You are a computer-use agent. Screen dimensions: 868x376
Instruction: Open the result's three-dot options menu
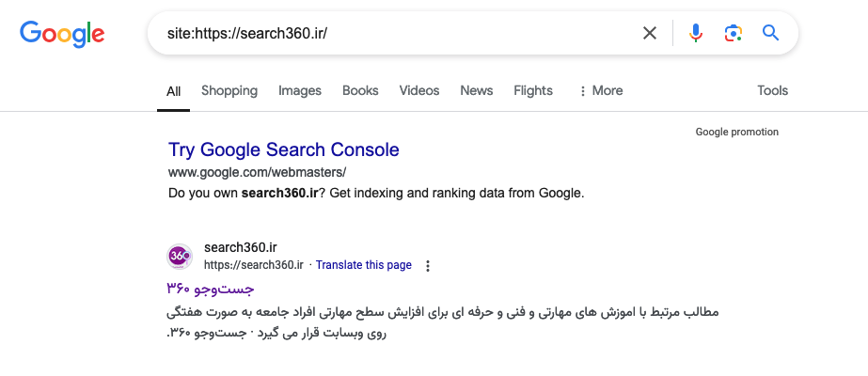click(x=428, y=266)
